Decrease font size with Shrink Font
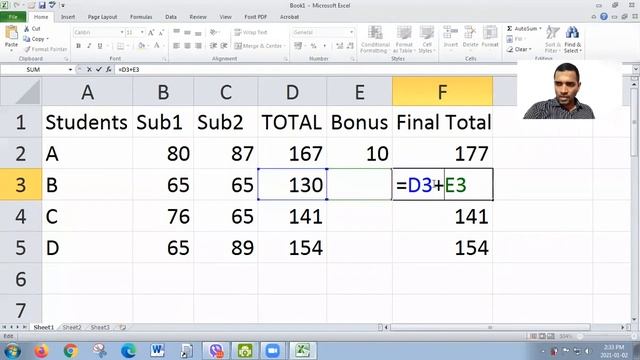 tap(161, 32)
